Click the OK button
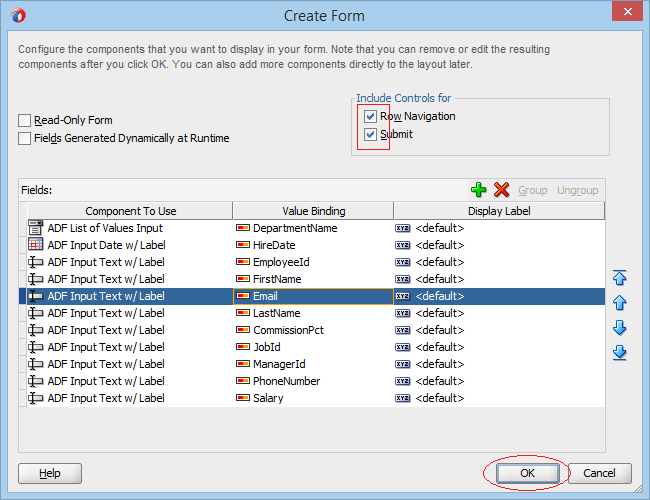The height and width of the screenshot is (500, 650). coord(527,473)
